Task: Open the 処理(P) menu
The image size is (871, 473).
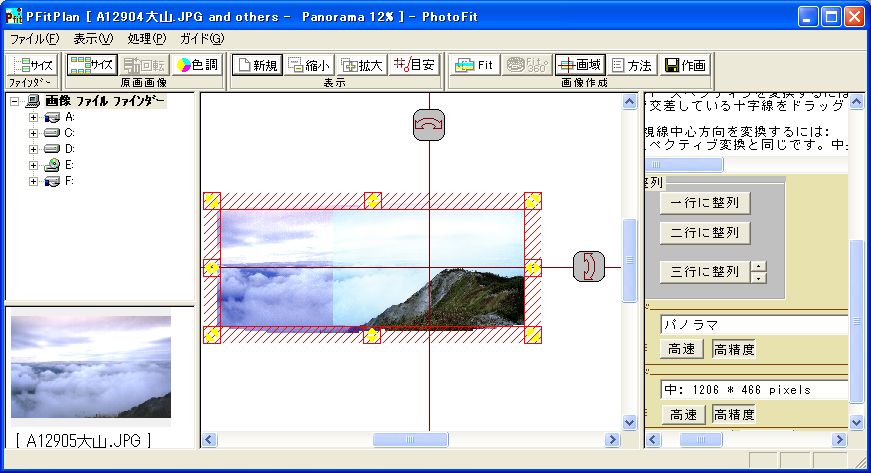Action: point(147,38)
